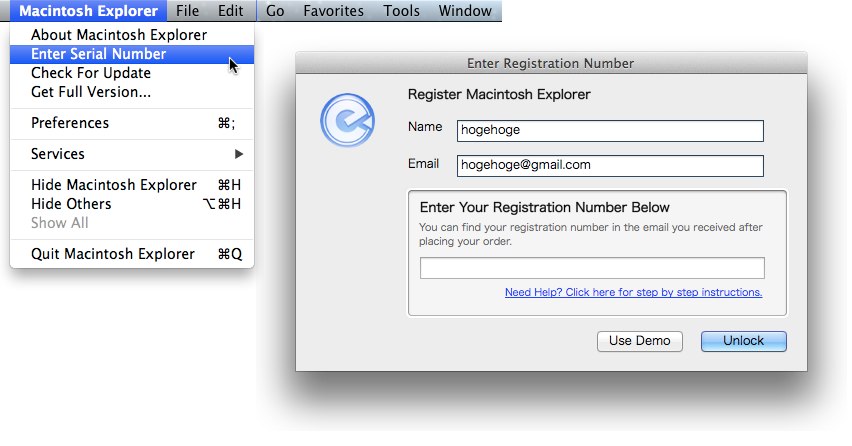
Task: Click the Enter Your Registration Number Below text
Action: click(x=544, y=207)
